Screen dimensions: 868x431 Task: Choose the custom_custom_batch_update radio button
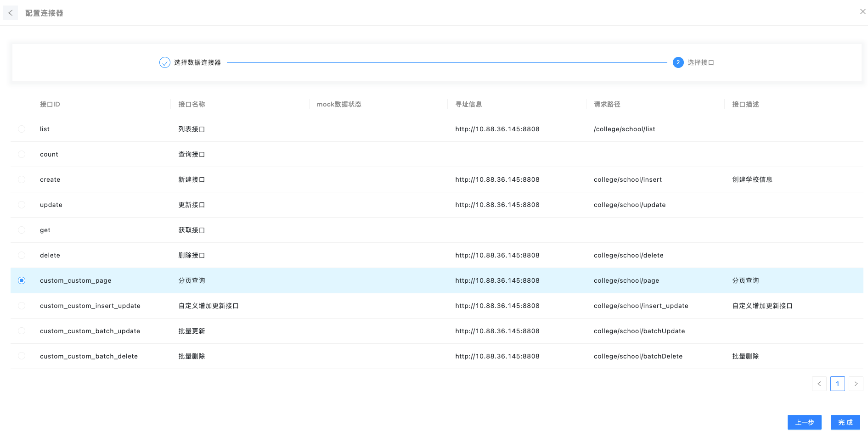tap(22, 331)
